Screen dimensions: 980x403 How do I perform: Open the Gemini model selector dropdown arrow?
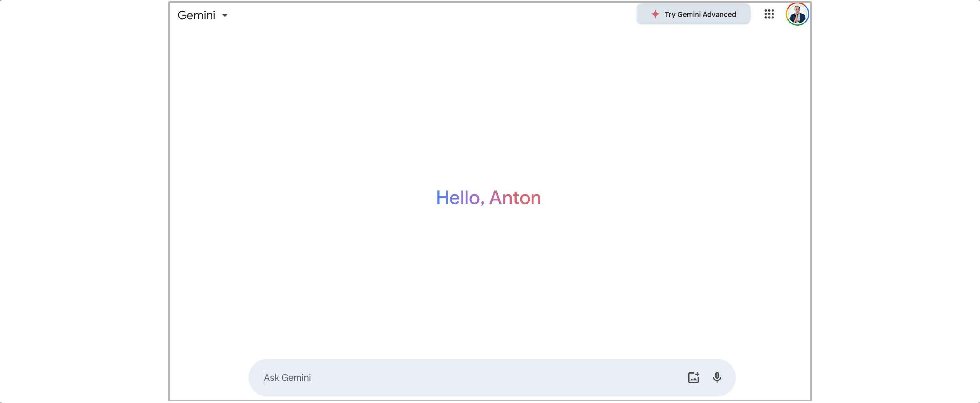tap(225, 16)
